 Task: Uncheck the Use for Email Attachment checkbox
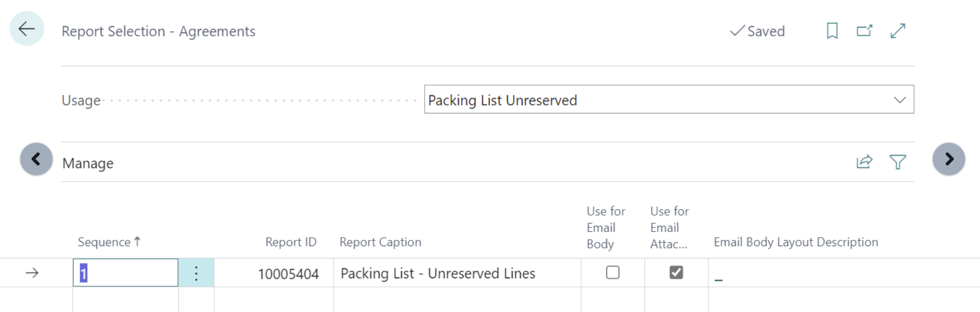coord(676,272)
